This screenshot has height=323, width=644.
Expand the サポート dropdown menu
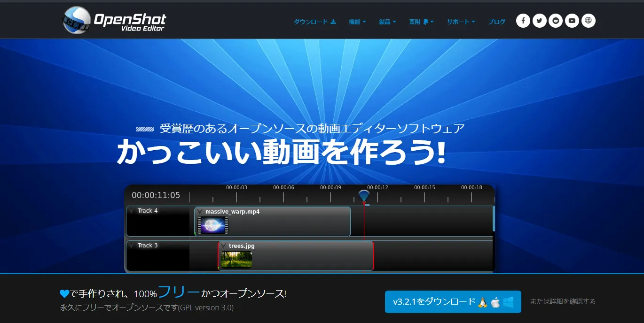click(x=461, y=22)
